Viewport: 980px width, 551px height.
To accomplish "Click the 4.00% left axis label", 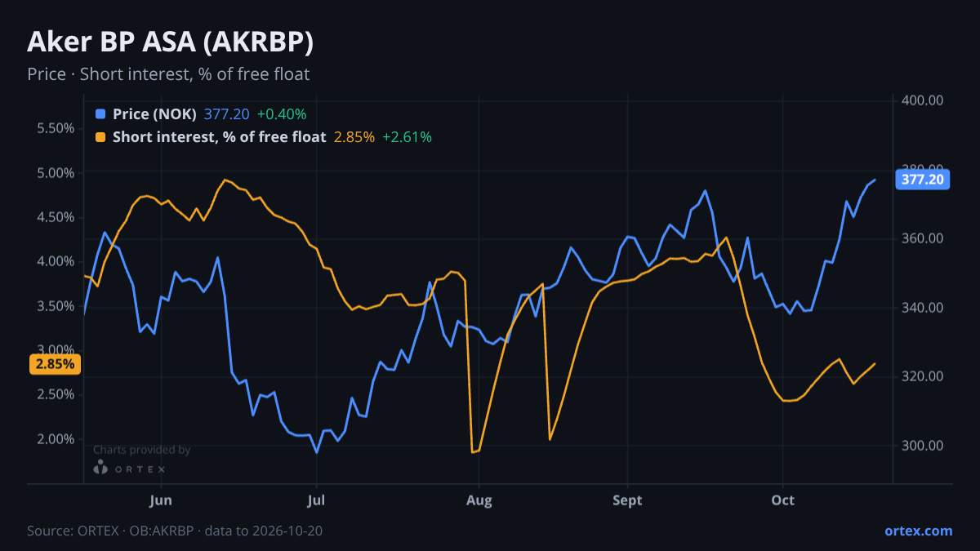I will tap(56, 261).
